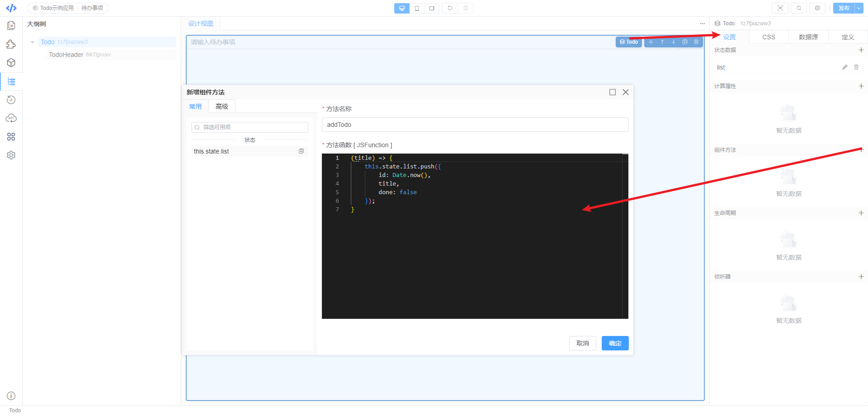This screenshot has height=415, width=868.
Task: Close the 新增组件方法 dialog
Action: (x=626, y=92)
